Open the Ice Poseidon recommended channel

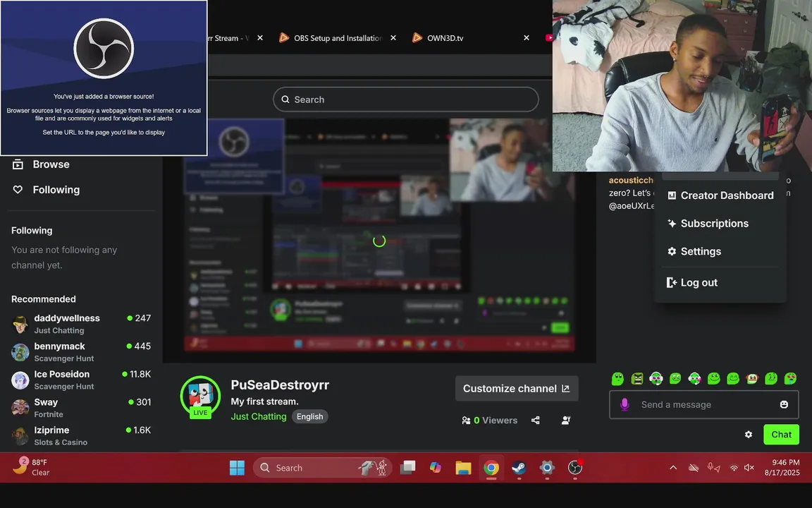81,380
